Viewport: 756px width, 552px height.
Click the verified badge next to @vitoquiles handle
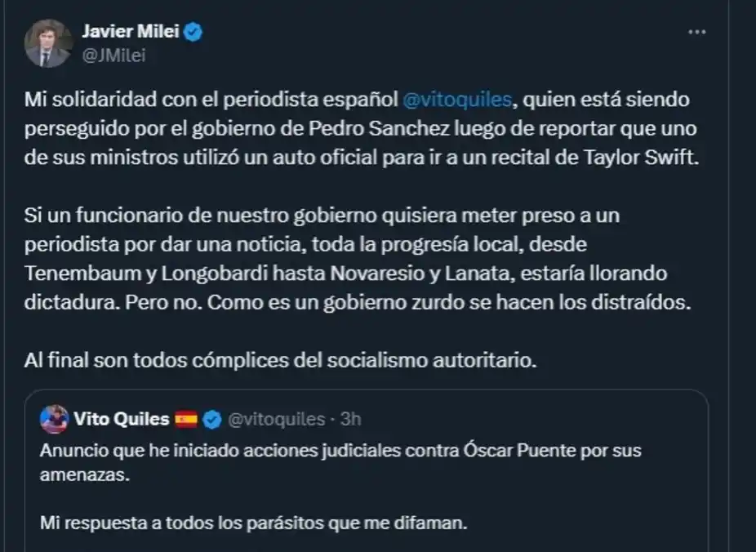point(213,419)
